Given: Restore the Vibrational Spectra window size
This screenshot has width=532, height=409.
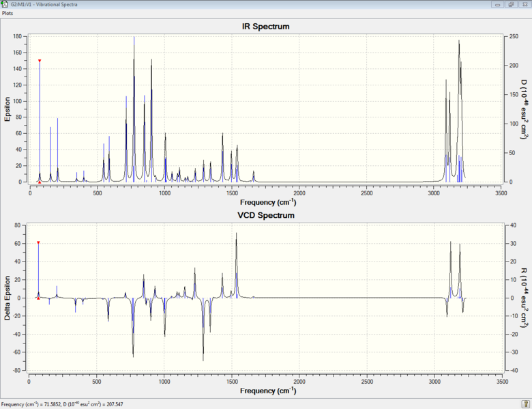Looking at the screenshot, I should coord(511,4).
